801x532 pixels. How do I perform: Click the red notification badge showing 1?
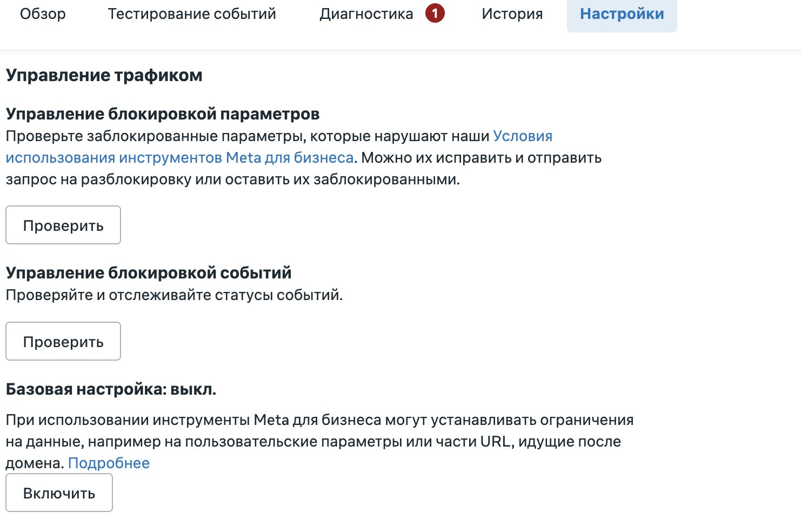pos(435,14)
